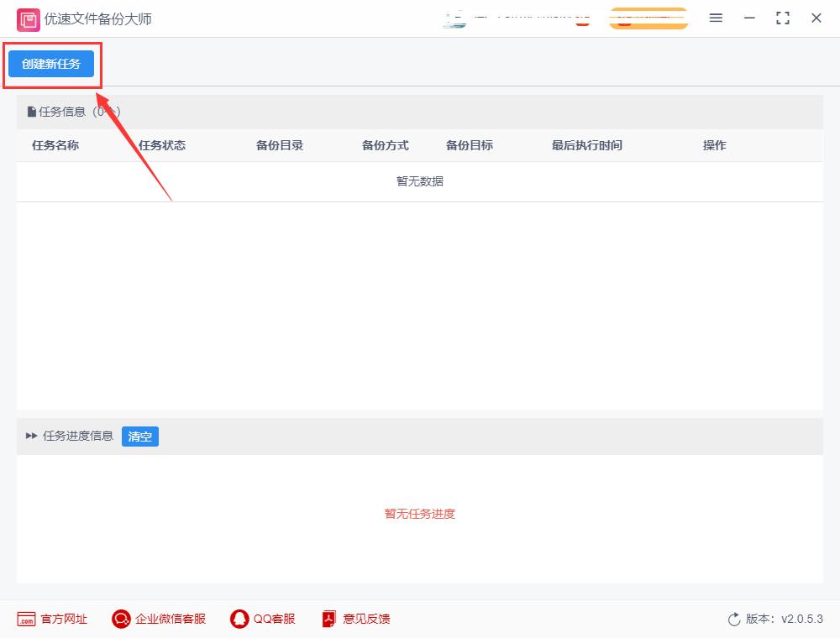The width and height of the screenshot is (840, 638).
Task: Click the 企业微信客服 customer service icon
Action: coord(121,619)
